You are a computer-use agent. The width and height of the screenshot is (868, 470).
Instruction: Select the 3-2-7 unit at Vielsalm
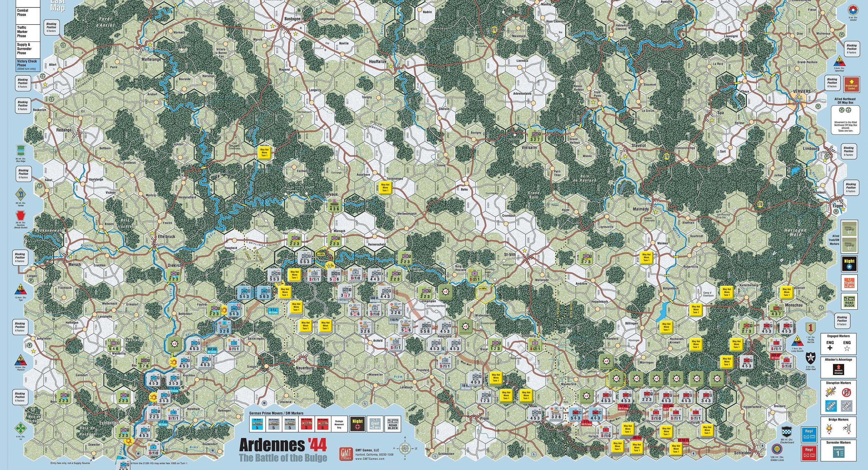535,136
